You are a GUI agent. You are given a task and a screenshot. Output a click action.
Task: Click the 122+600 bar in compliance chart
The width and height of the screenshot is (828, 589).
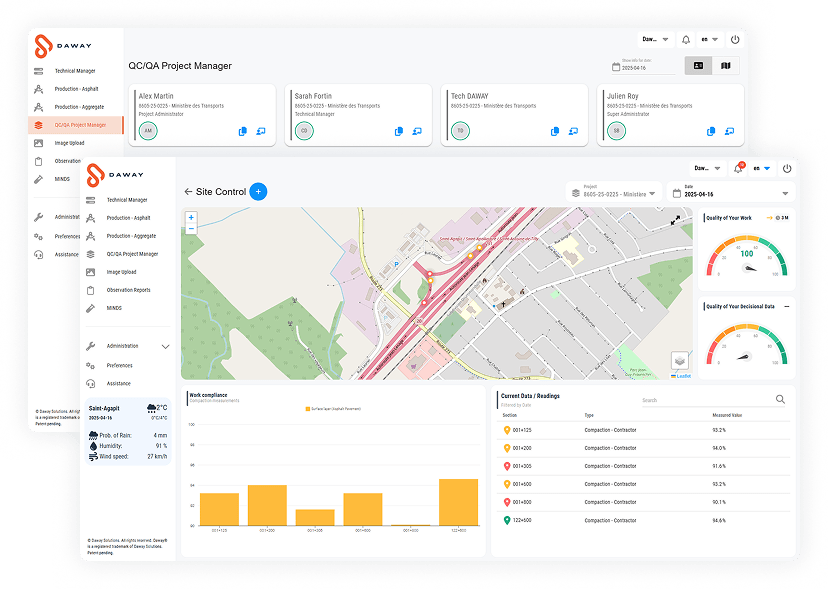click(458, 502)
